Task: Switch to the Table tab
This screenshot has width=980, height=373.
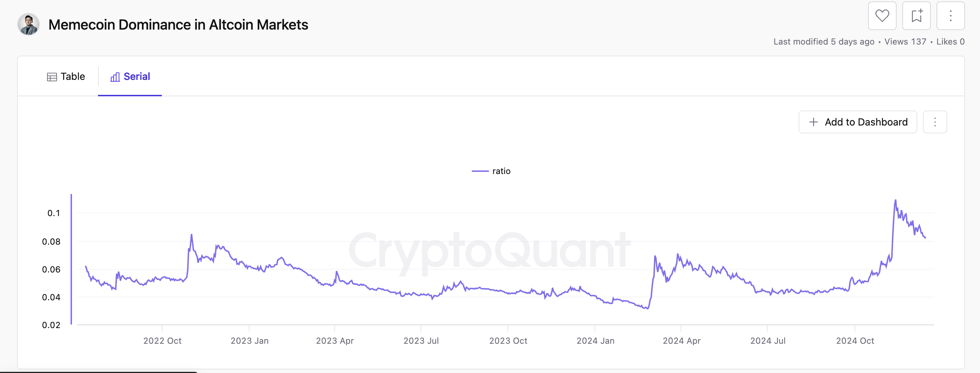Action: click(x=66, y=77)
